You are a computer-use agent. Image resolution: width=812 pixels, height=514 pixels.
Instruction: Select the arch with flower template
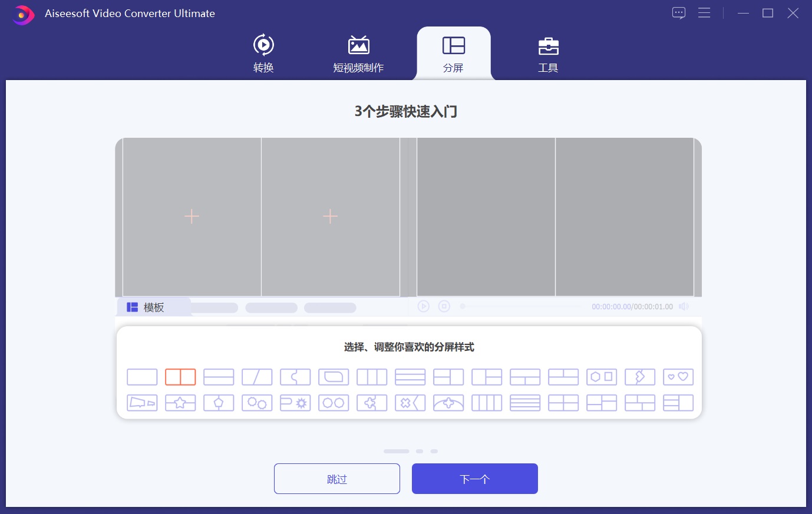pyautogui.click(x=448, y=403)
